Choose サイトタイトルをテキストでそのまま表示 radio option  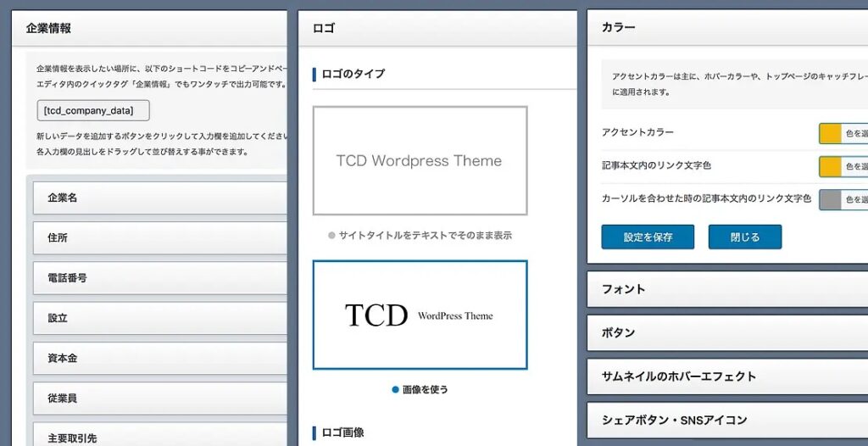coord(420,236)
